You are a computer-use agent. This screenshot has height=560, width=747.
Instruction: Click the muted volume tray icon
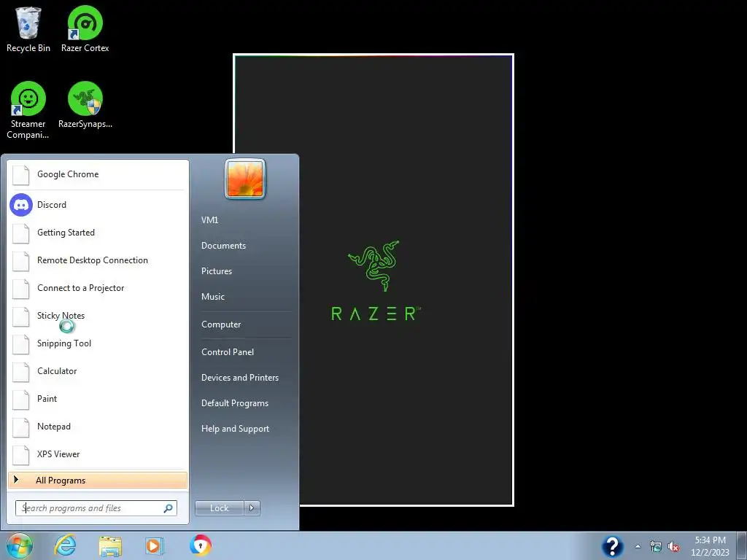pos(673,547)
